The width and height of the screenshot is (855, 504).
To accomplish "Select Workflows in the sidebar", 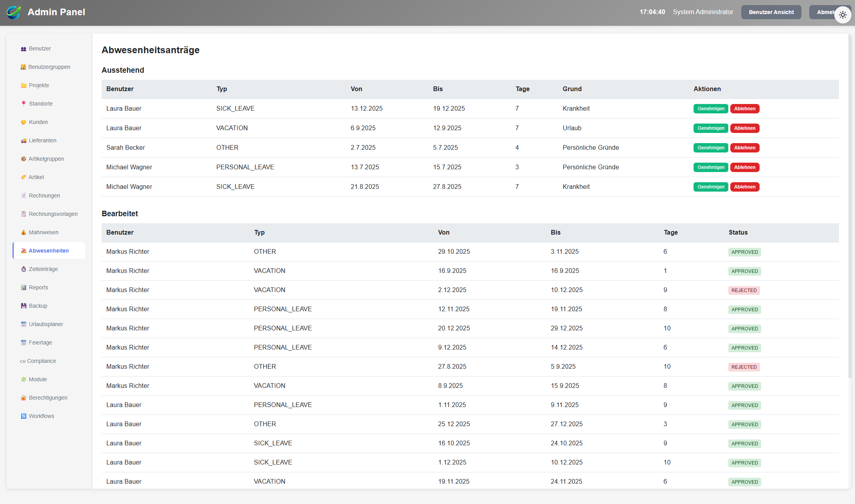I will 41,416.
